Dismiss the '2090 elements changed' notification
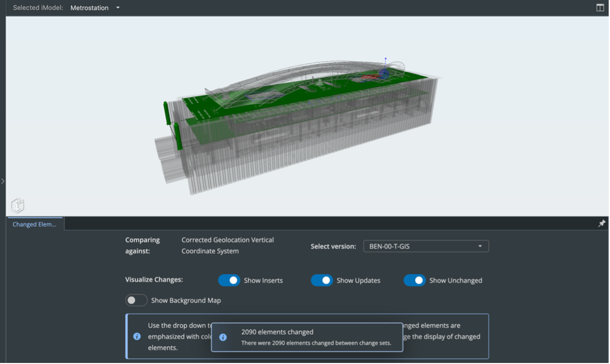Screen dimensions: 610x364 point(307,337)
